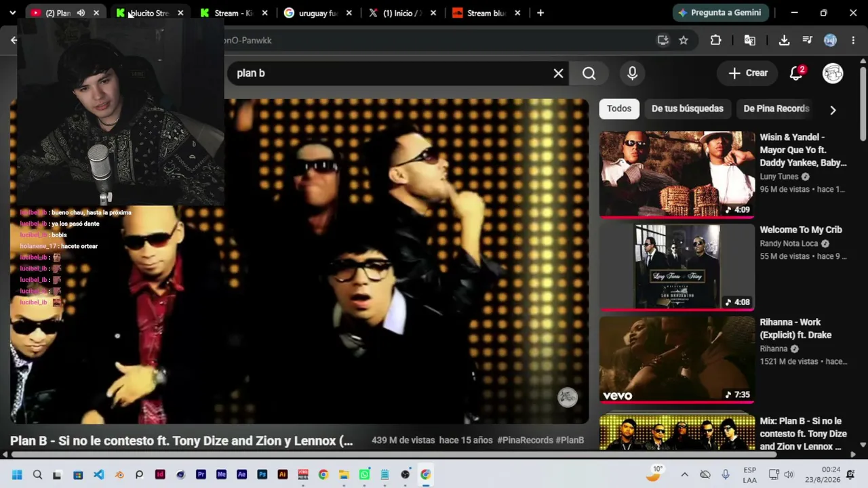
Task: Click the system tray microphone icon
Action: (726, 474)
